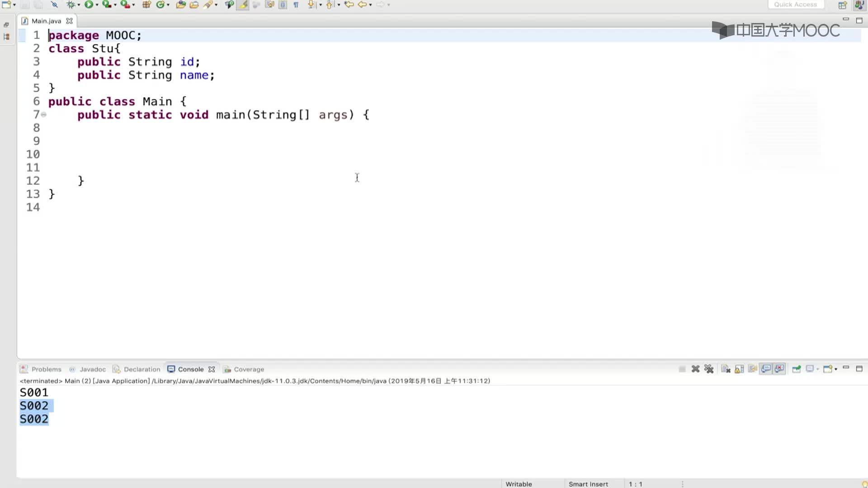This screenshot has width=868, height=488.
Task: Click the New Java Class icon
Action: (160, 5)
